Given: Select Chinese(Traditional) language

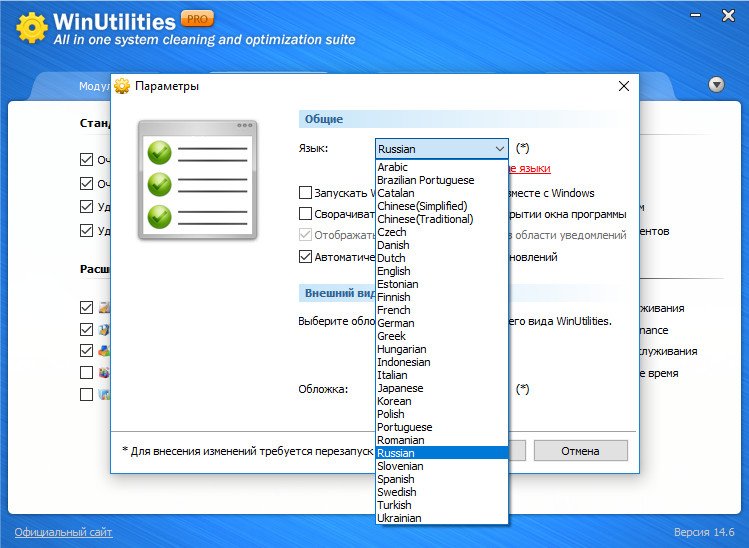Looking at the screenshot, I should pyautogui.click(x=442, y=219).
